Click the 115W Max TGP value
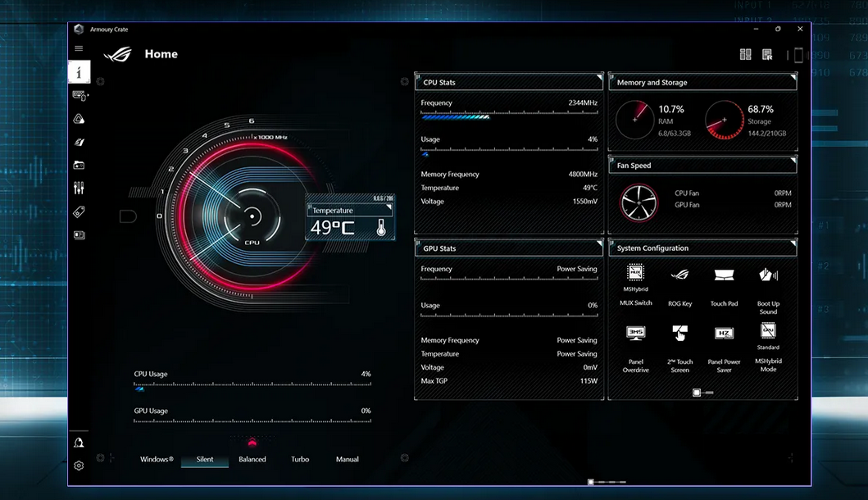The image size is (868, 500). pos(589,381)
